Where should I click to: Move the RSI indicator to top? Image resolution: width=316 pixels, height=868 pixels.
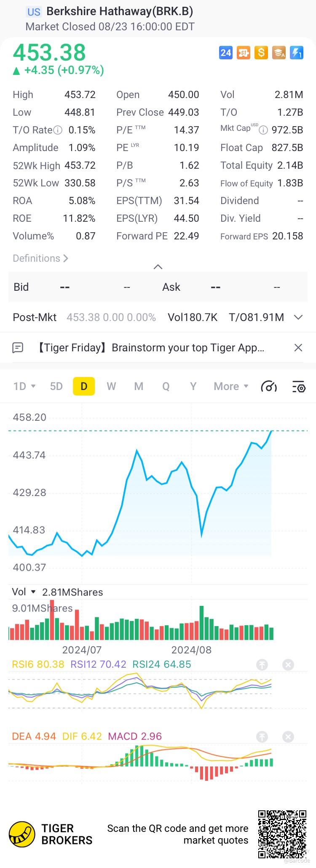[x=262, y=665]
